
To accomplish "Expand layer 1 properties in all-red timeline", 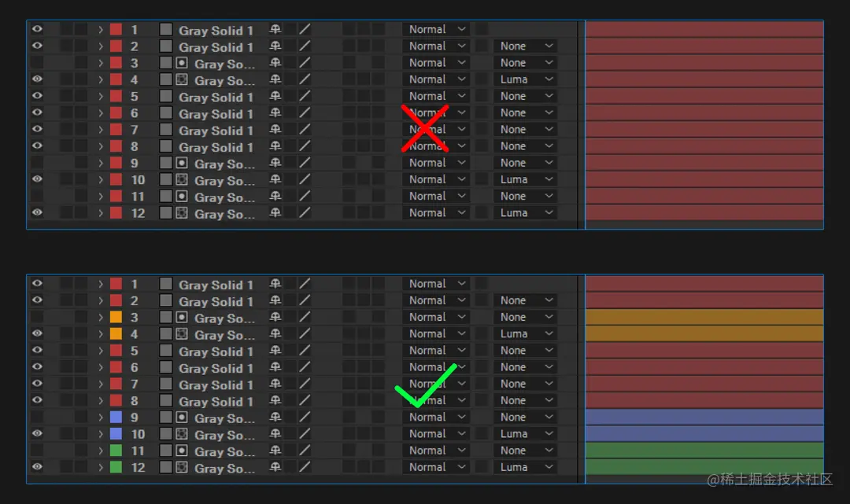I will coord(101,30).
